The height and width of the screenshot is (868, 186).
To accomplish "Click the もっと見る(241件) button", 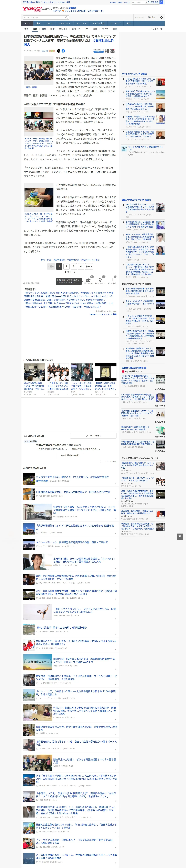I will 70,455.
